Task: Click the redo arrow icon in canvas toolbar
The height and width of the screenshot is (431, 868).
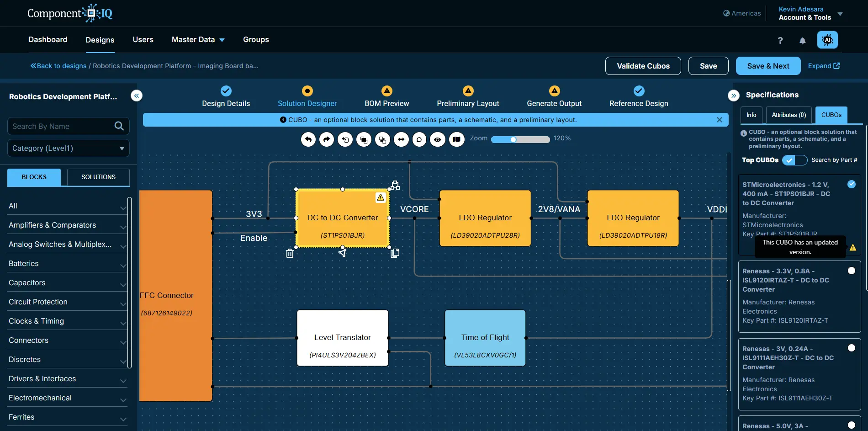Action: click(x=327, y=139)
